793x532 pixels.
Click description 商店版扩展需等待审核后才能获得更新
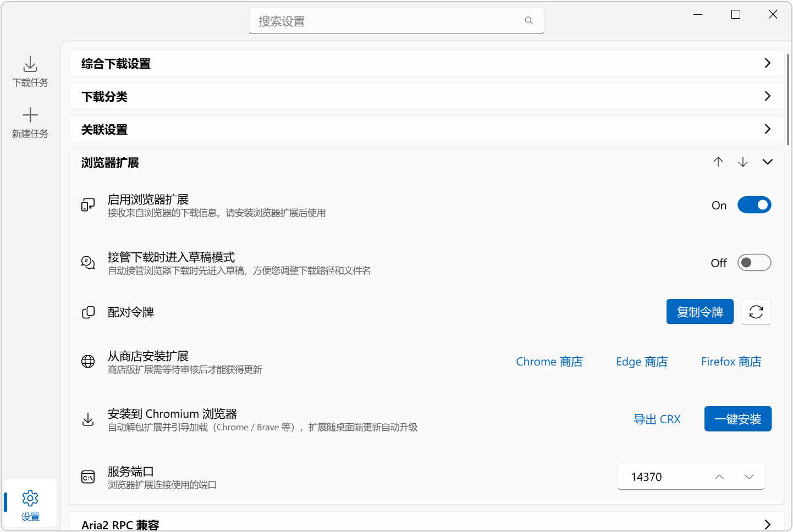[185, 370]
